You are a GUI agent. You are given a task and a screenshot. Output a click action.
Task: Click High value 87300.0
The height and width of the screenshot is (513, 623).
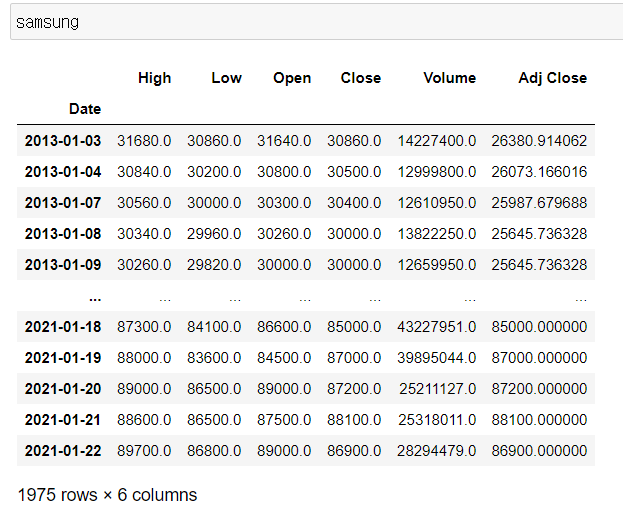point(144,327)
